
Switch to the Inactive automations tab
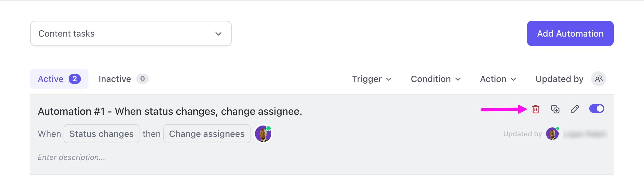pos(115,79)
